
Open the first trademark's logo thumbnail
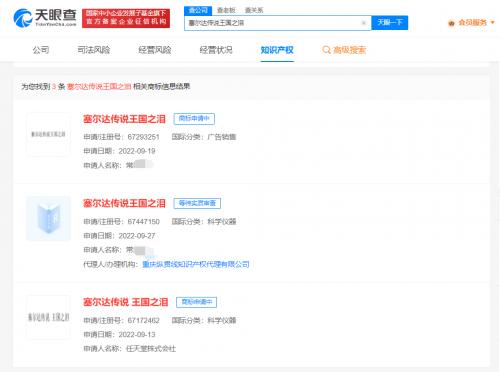pos(48,134)
